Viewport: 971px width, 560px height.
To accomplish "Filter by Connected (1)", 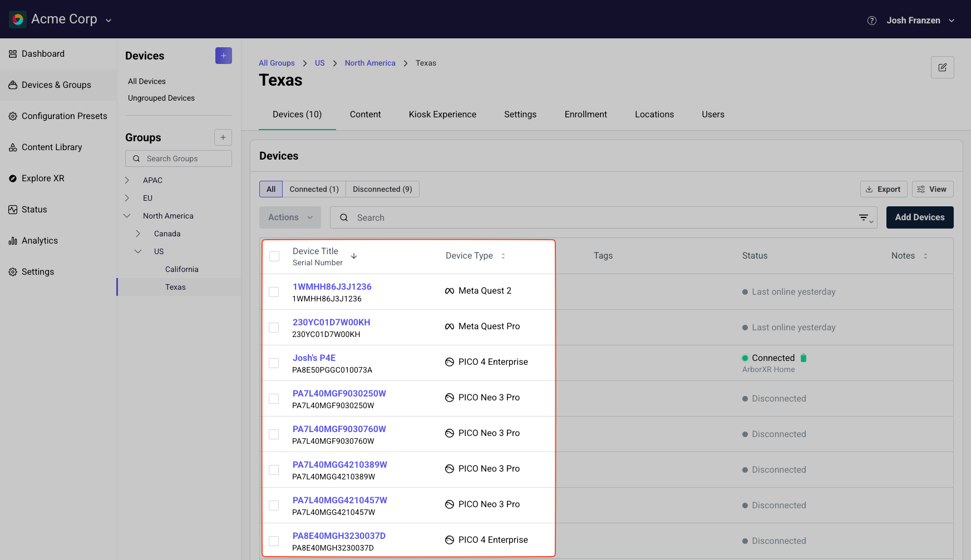I will tap(314, 189).
